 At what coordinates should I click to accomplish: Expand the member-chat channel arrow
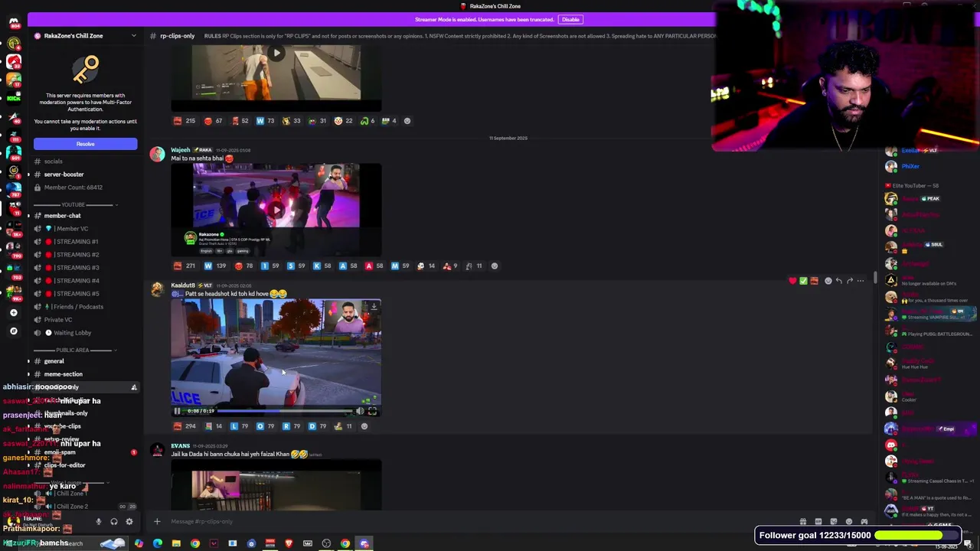click(x=28, y=216)
